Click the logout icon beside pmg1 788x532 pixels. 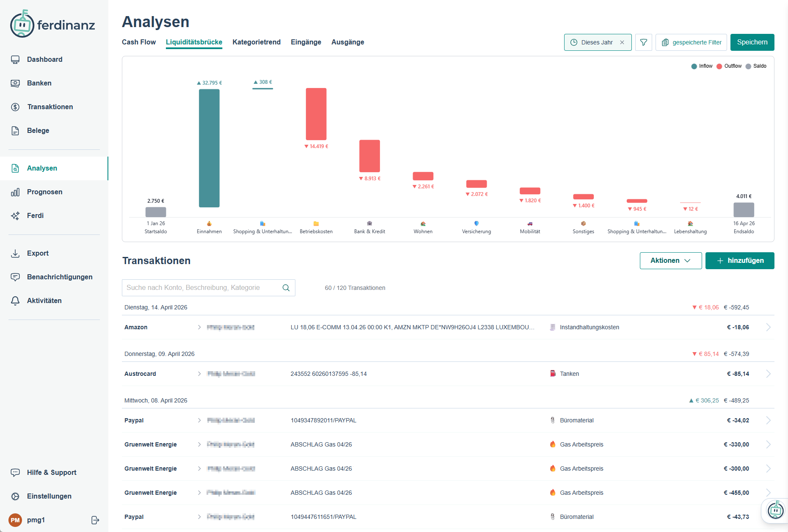[95, 520]
